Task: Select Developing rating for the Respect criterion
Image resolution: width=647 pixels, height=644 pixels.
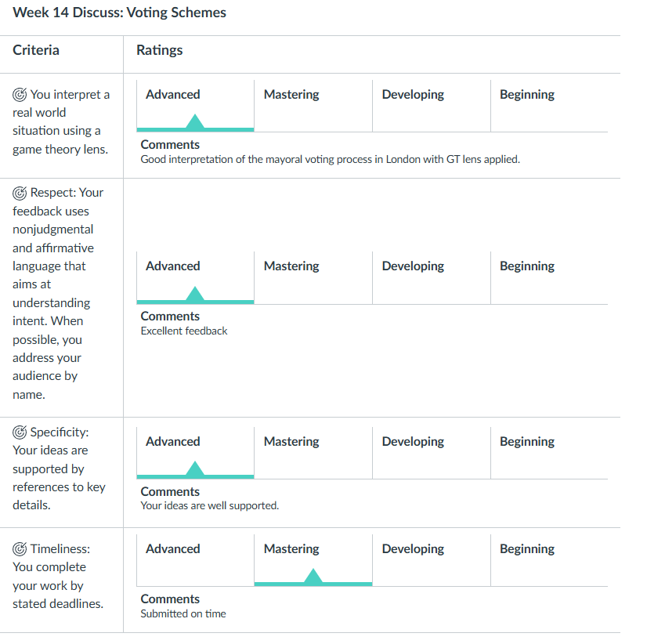Action: [432, 276]
